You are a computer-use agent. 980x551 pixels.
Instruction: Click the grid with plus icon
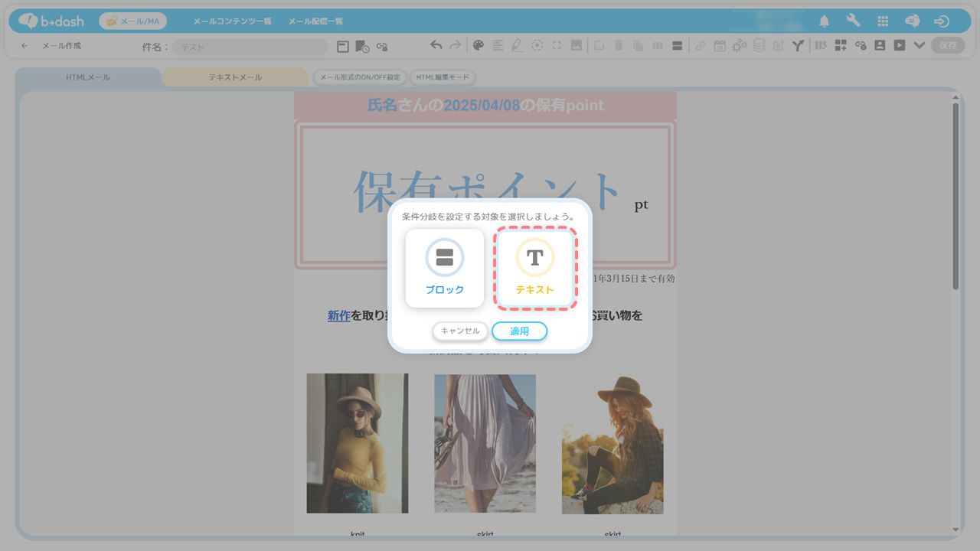click(x=841, y=46)
